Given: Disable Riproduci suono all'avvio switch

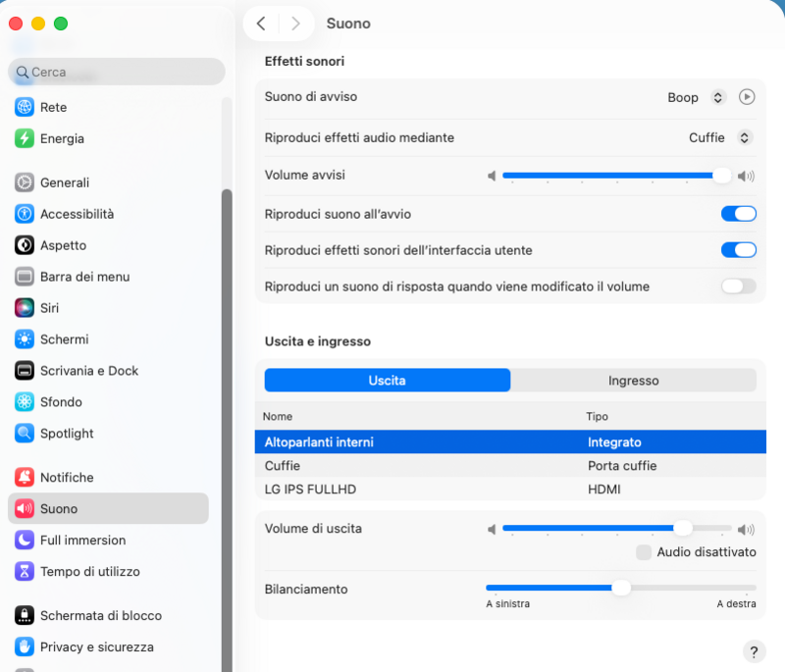Looking at the screenshot, I should point(739,214).
